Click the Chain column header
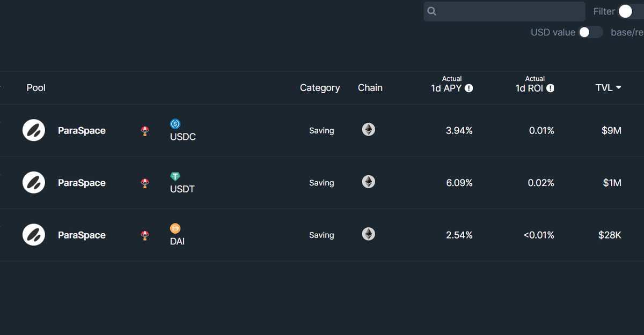 pos(370,87)
